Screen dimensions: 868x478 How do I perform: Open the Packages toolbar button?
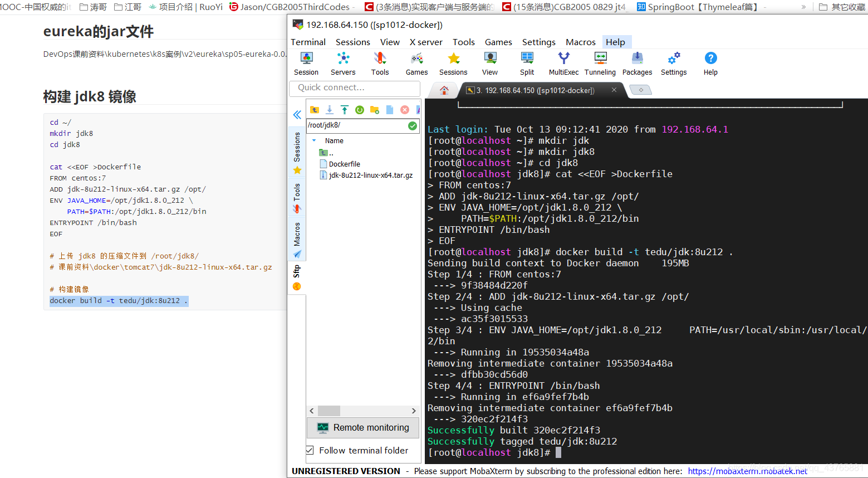point(637,64)
